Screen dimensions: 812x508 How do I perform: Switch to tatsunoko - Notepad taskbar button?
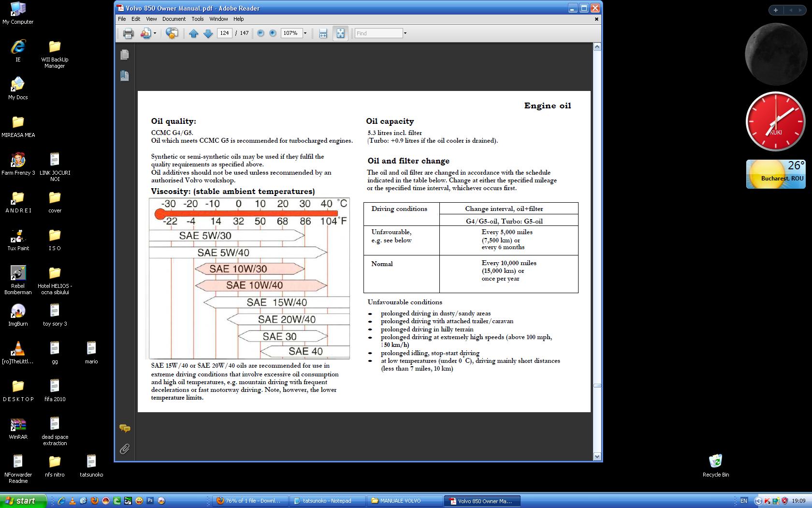coord(327,501)
